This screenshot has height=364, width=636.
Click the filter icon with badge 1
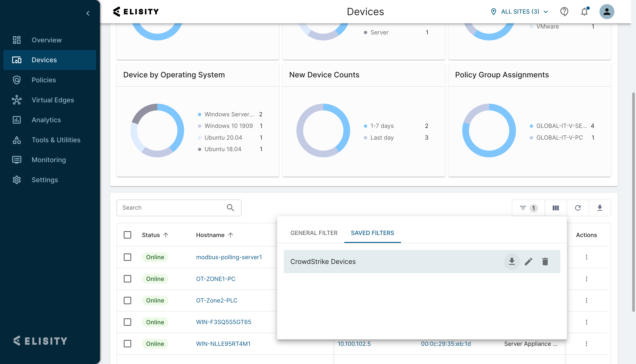528,208
